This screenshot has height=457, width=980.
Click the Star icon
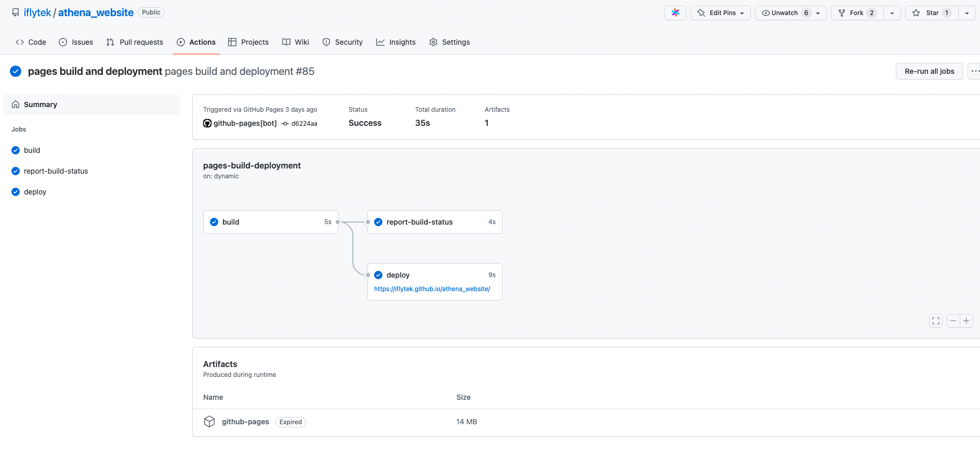tap(916, 13)
